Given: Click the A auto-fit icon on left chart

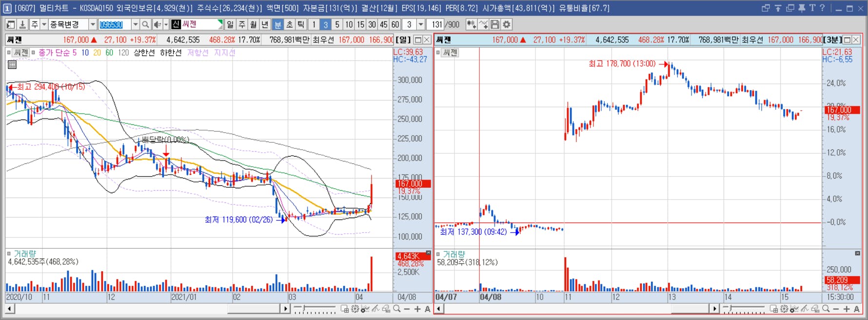Looking at the screenshot, I should 428,309.
